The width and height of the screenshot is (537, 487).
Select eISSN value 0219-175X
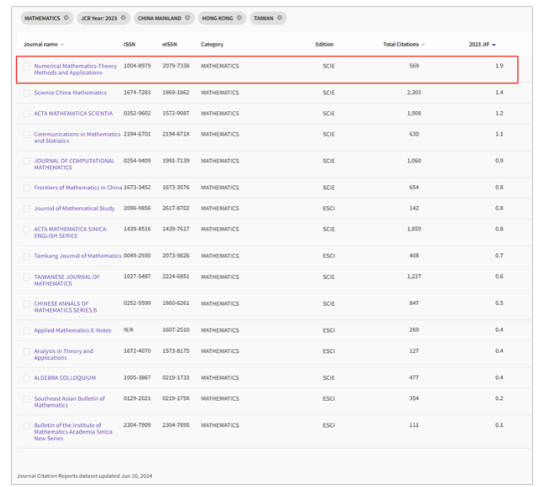[176, 399]
